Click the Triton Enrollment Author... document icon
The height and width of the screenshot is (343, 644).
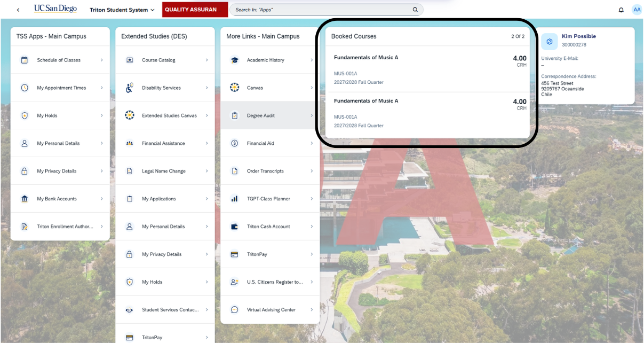click(25, 227)
